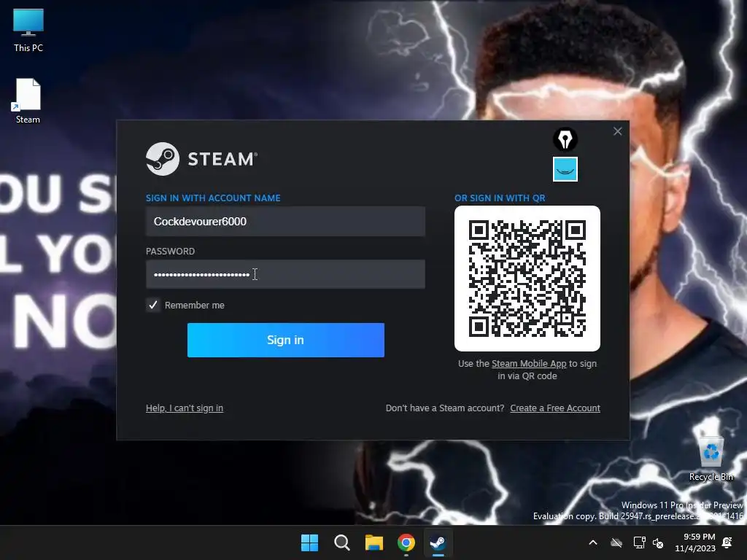Image resolution: width=747 pixels, height=560 pixels.
Task: Open taskbar Search
Action: (341, 542)
